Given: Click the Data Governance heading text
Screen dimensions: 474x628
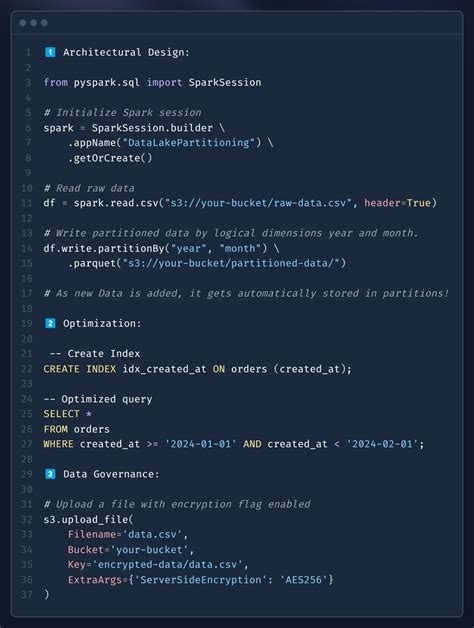Looking at the screenshot, I should 111,474.
